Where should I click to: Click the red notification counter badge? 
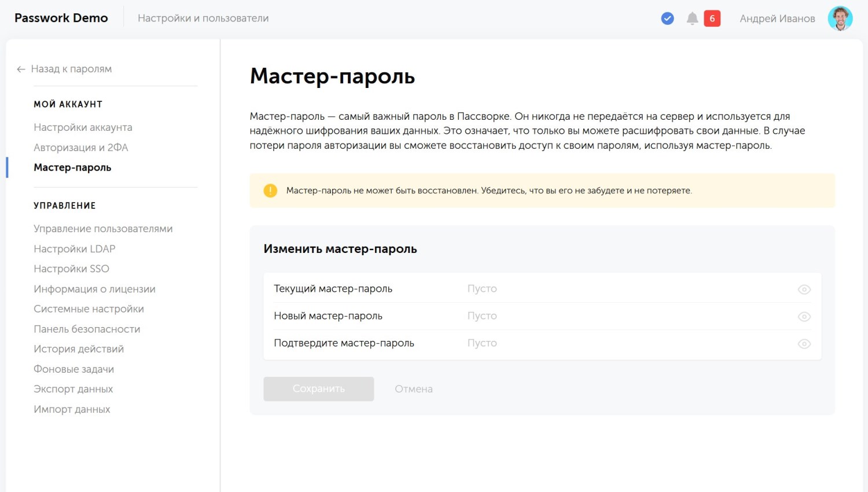[712, 19]
